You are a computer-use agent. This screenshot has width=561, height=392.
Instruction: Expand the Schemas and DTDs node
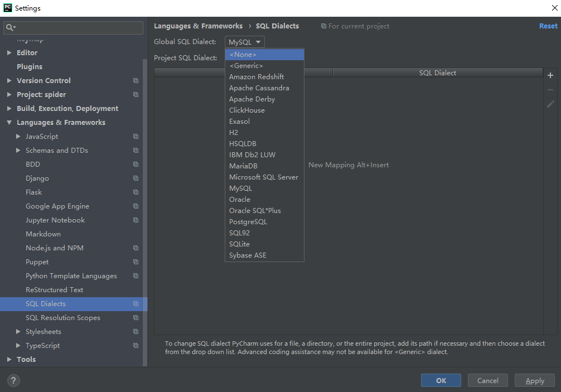coord(18,150)
